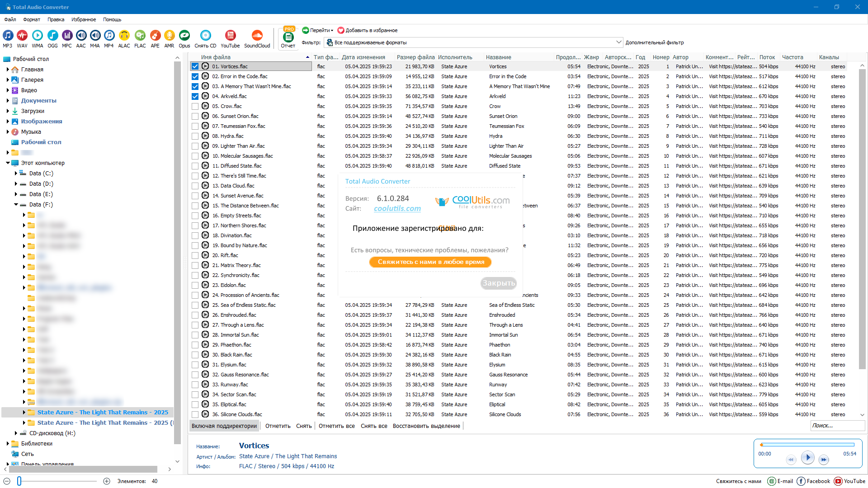The height and width of the screenshot is (488, 868).
Task: Skip to next track in preview player
Action: (824, 460)
